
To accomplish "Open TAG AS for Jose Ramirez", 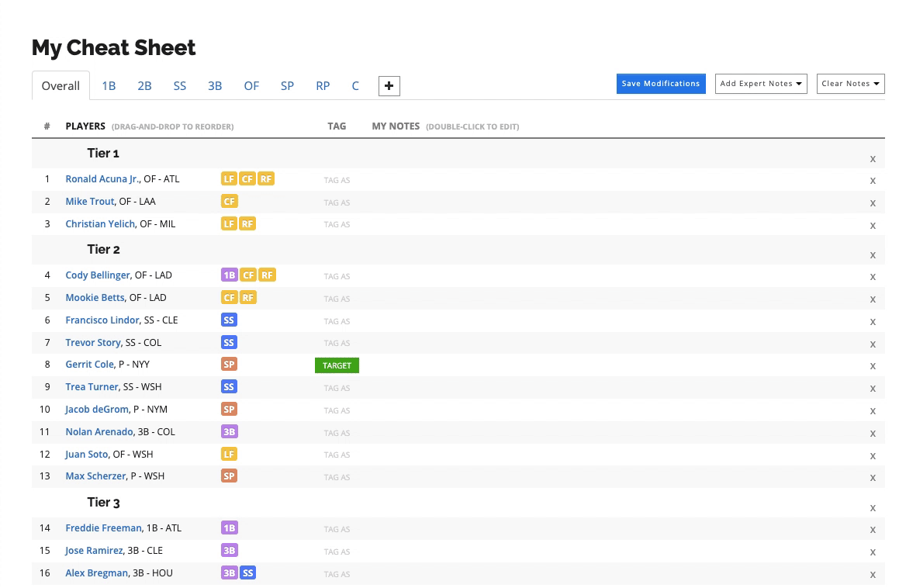I will [x=337, y=552].
